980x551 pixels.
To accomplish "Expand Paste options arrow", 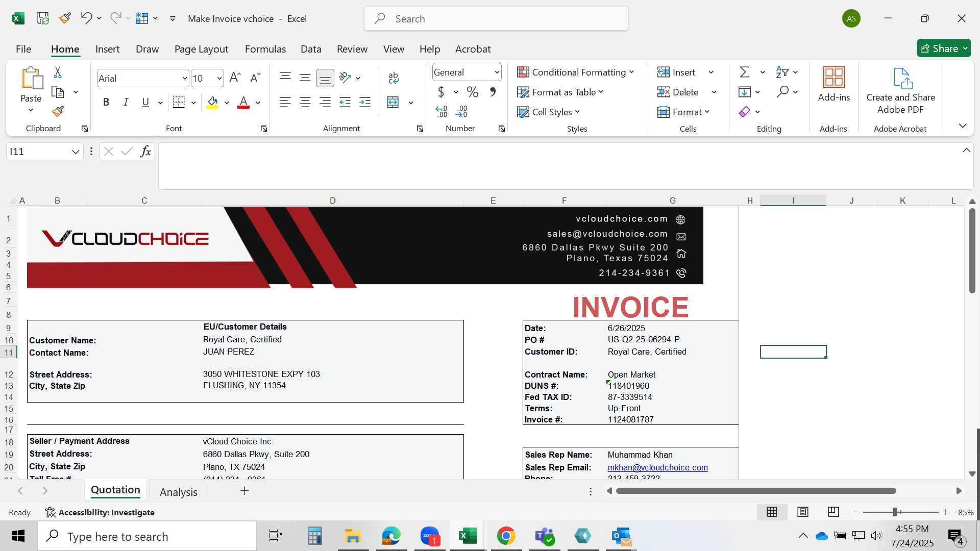I will 31,110.
